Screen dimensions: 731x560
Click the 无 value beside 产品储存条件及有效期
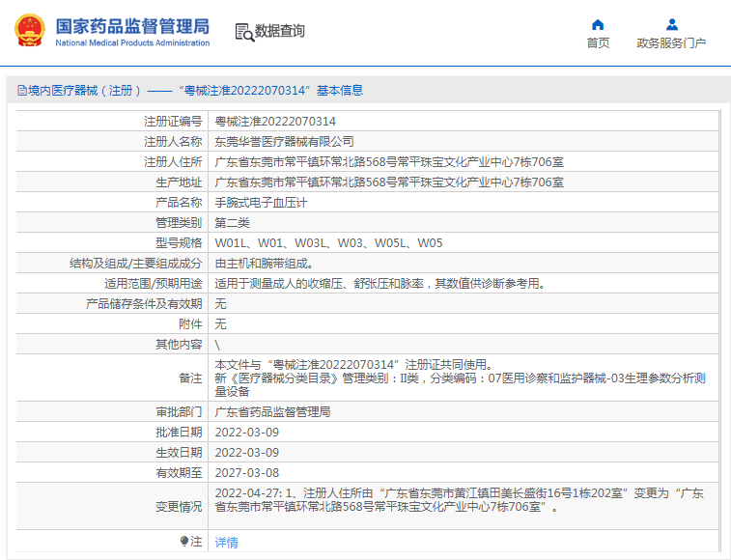click(x=220, y=304)
